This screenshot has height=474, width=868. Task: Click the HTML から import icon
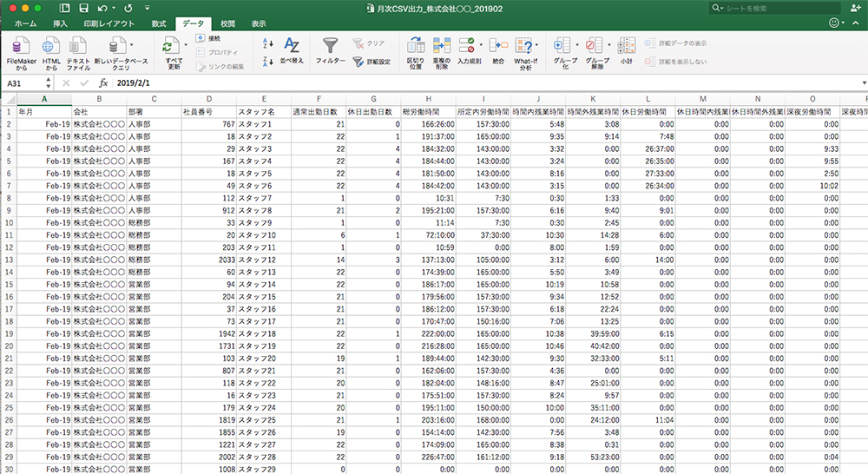(51, 52)
